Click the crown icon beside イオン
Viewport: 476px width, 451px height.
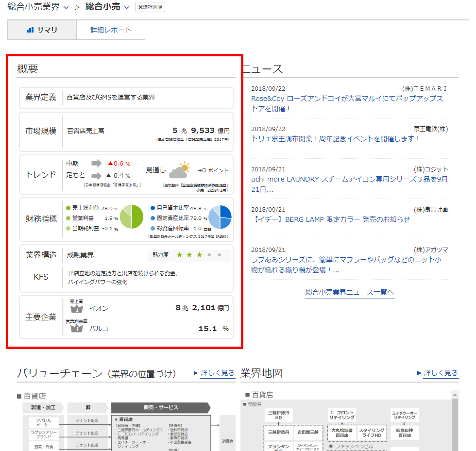(77, 308)
